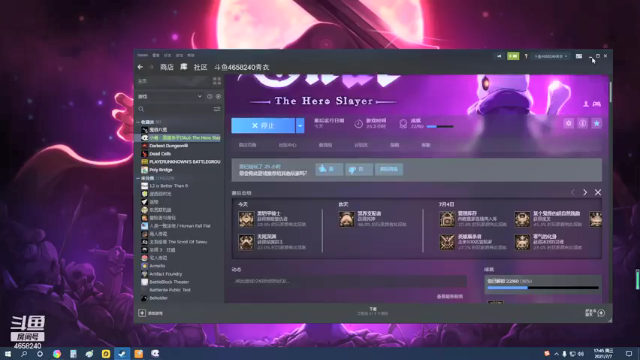This screenshot has height=360, width=640.
Task: Click the ready-to-play filter icon
Action: 218,97
